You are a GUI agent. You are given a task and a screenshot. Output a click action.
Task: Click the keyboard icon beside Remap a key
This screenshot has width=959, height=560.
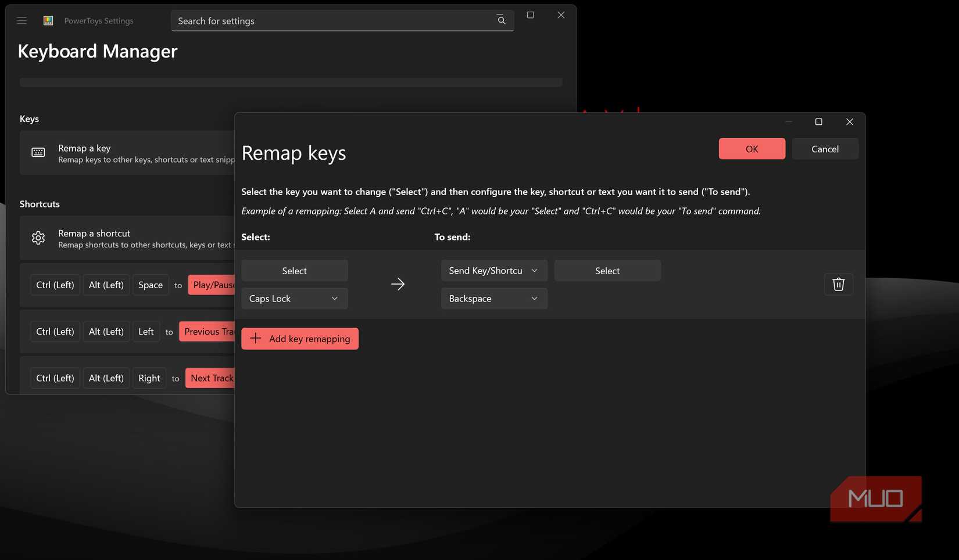tap(38, 152)
